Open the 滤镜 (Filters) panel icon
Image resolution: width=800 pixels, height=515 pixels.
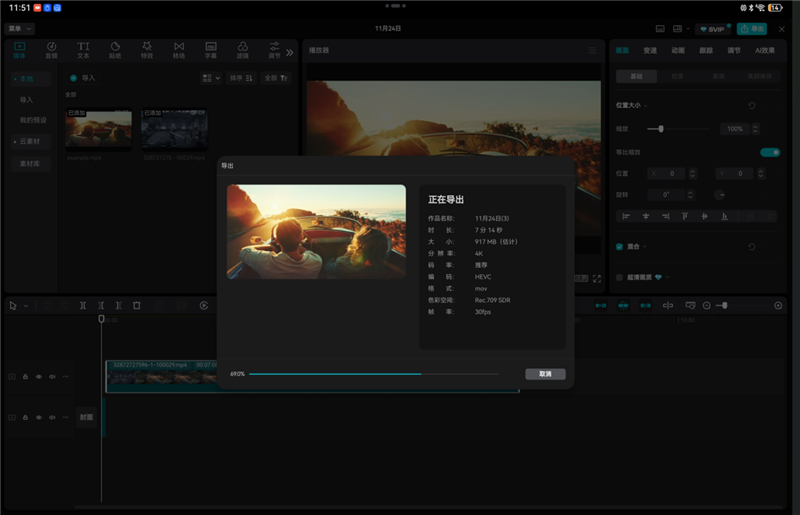pyautogui.click(x=242, y=48)
